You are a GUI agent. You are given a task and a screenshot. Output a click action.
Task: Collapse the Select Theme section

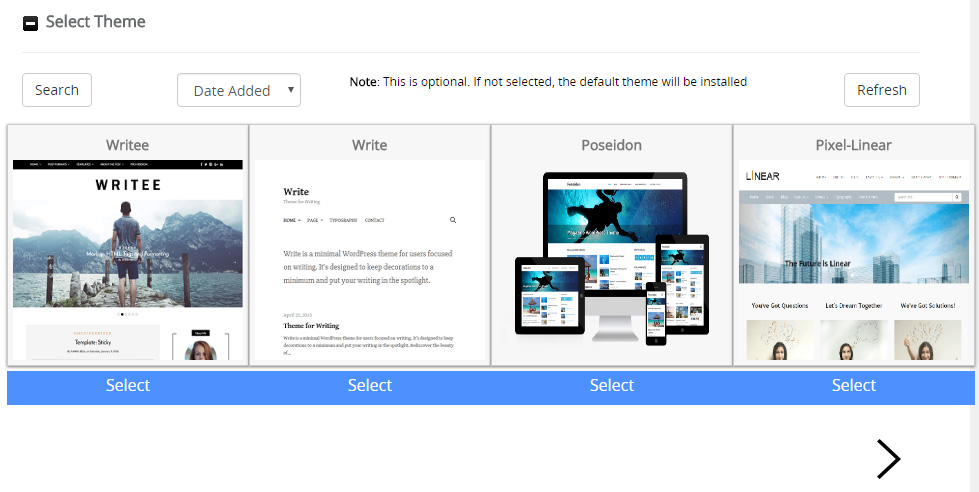point(30,24)
